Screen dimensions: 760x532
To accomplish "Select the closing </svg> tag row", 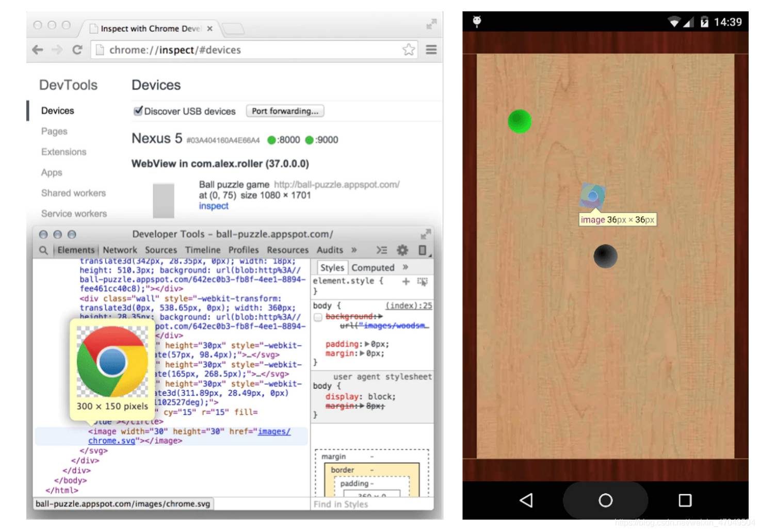I will [x=93, y=450].
